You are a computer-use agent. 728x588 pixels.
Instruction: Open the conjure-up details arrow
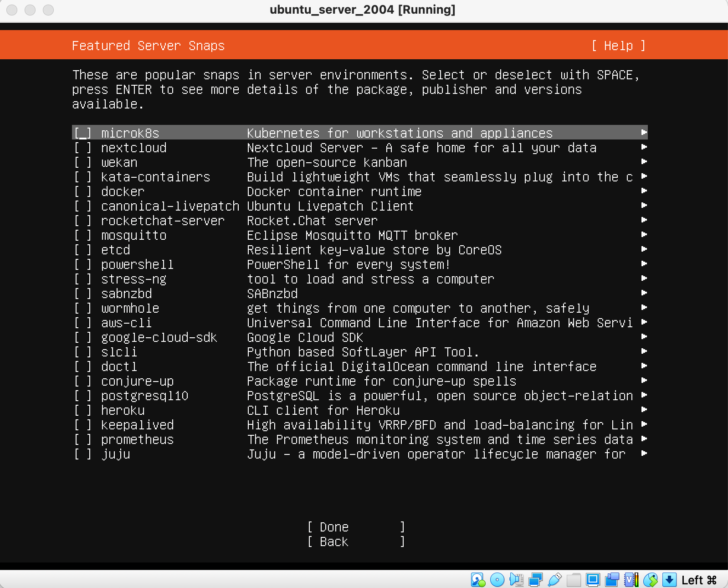click(x=644, y=380)
